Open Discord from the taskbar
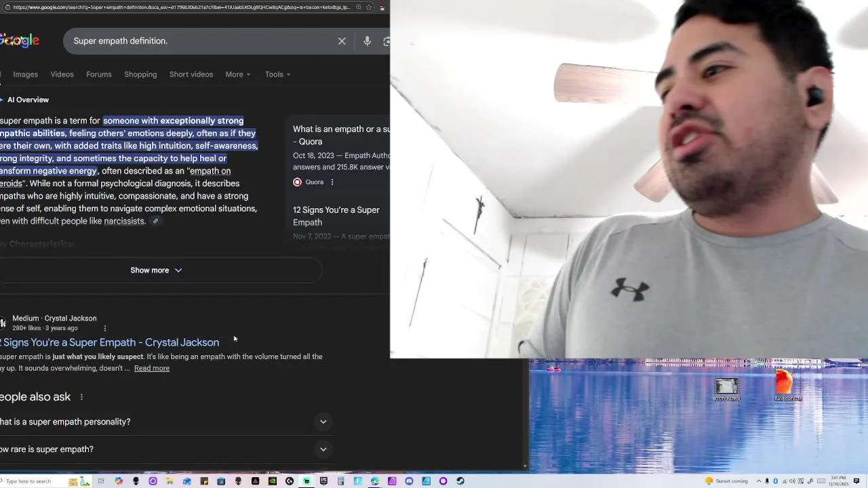The width and height of the screenshot is (868, 488). point(409,481)
